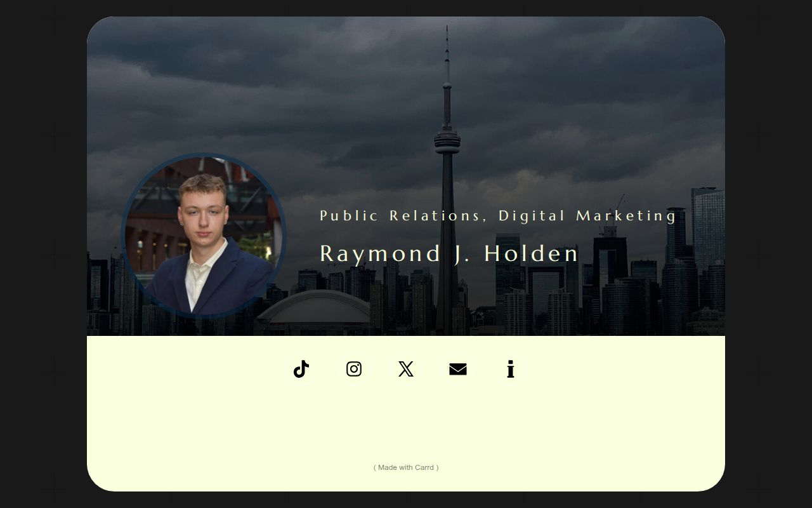The image size is (812, 508).
Task: Click the word "Holden" in the name
Action: (x=531, y=253)
